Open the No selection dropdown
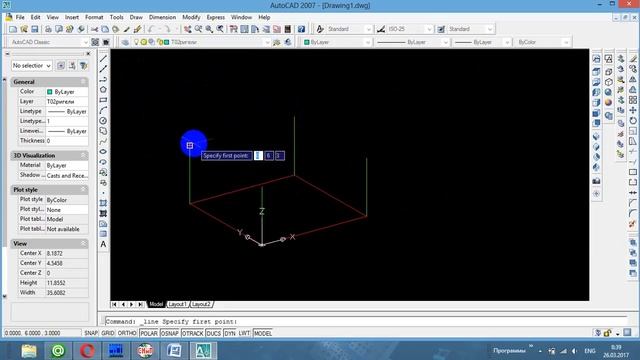640x360 pixels. 31,65
